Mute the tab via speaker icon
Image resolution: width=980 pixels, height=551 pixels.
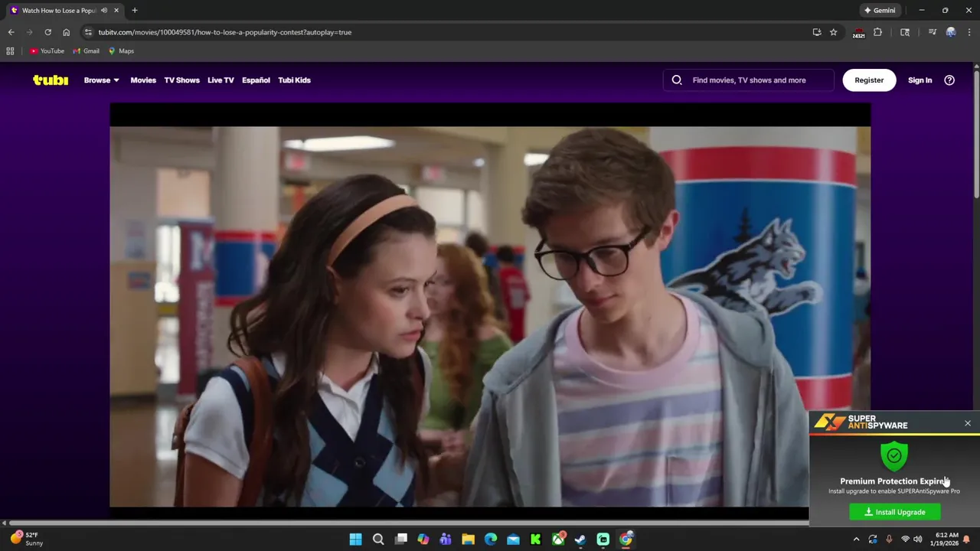[x=104, y=11]
